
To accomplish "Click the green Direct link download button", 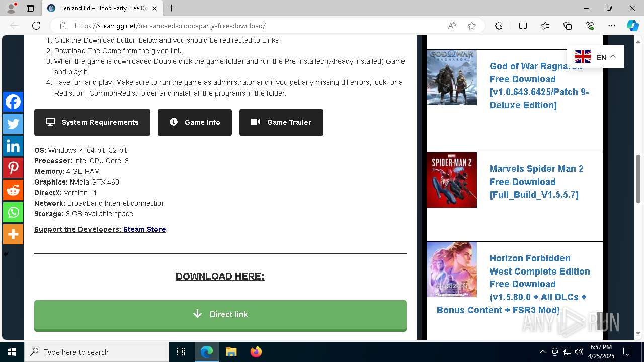I will click(x=220, y=315).
